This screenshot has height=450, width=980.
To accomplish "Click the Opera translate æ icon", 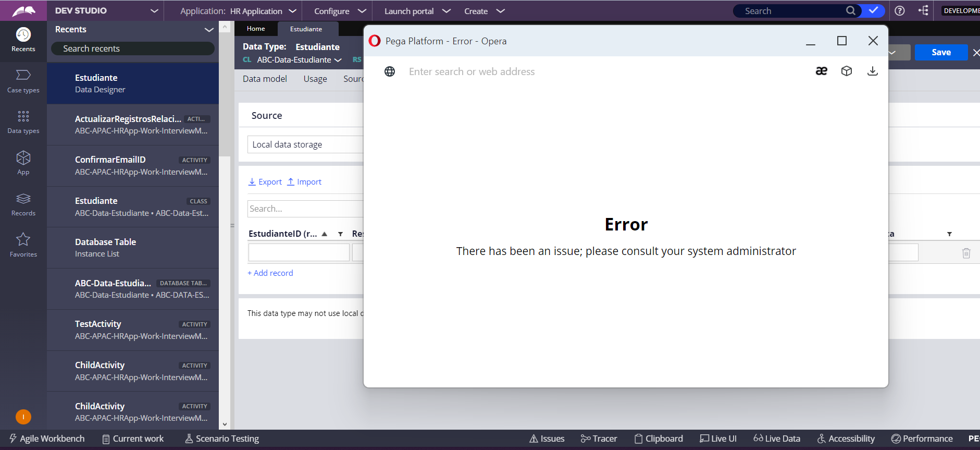I will (x=821, y=71).
